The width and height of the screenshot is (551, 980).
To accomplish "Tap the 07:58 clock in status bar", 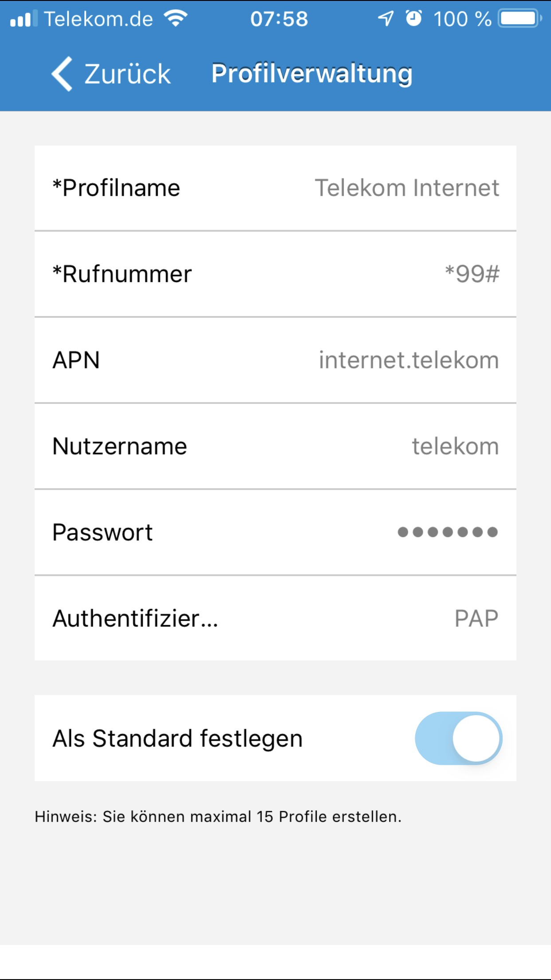I will (x=279, y=19).
